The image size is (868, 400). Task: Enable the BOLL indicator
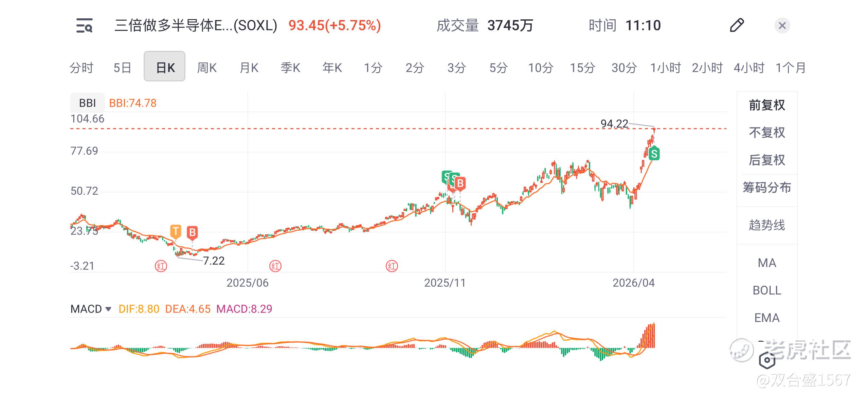point(767,290)
